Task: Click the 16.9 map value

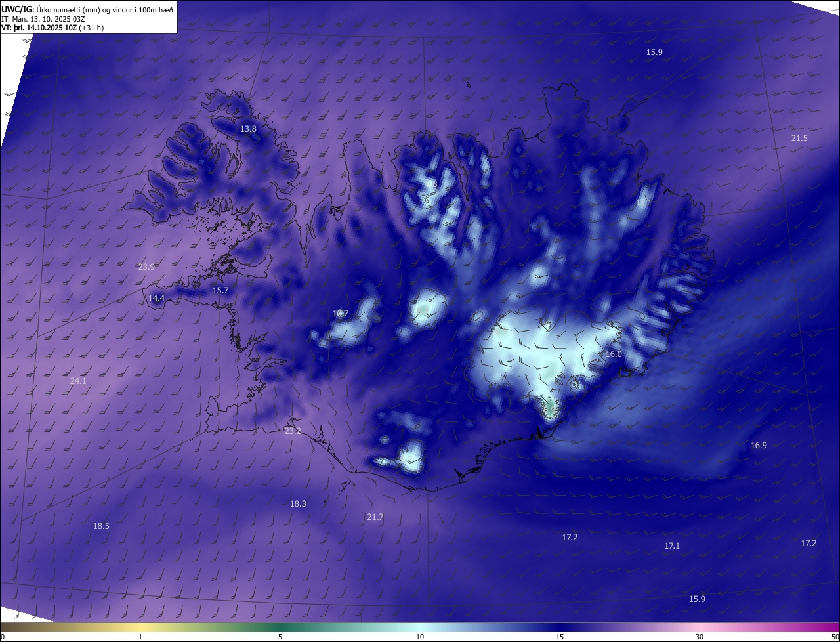Action: (759, 445)
